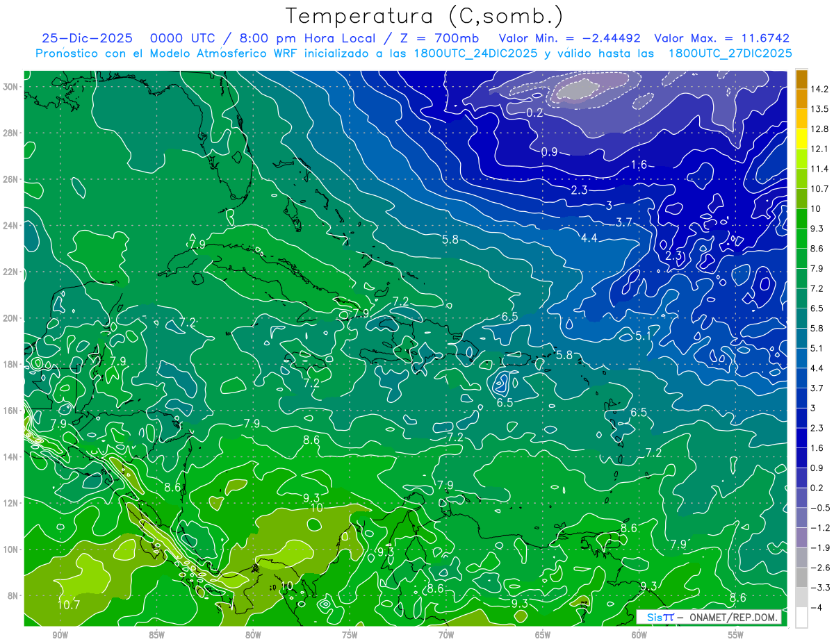Click the '75W' longitude axis label

pos(350,635)
